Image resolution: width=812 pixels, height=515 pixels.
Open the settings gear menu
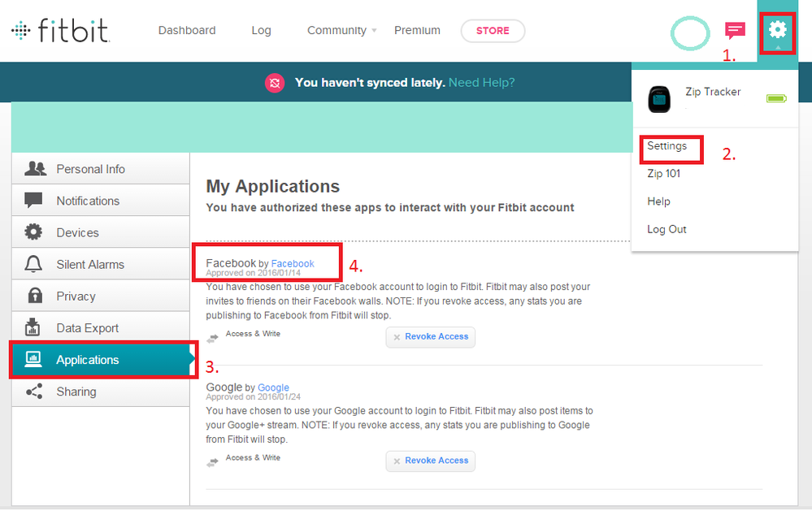point(777,30)
